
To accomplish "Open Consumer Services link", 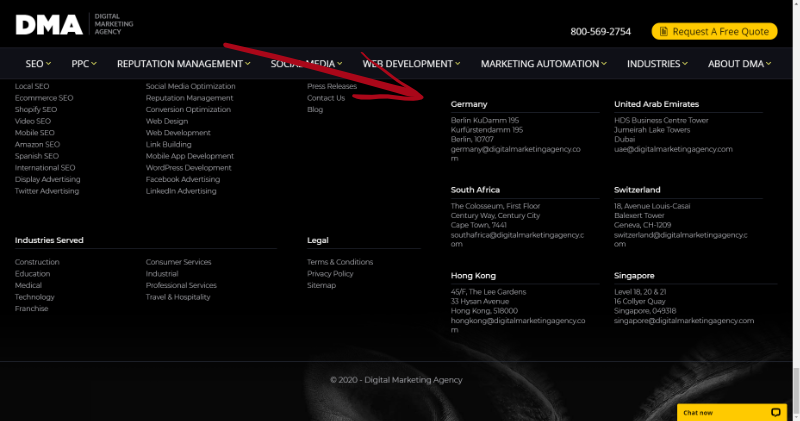I will coord(179,262).
